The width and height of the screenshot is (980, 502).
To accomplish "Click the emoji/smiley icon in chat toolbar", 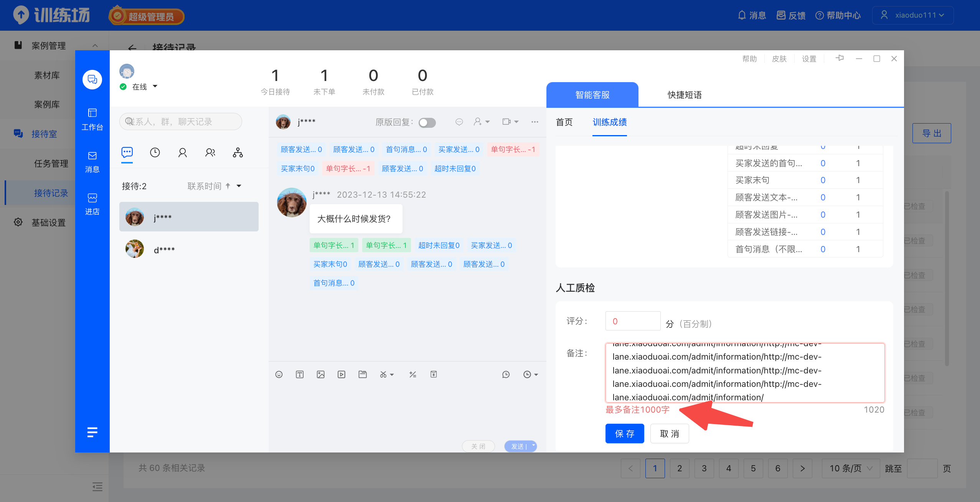I will click(x=279, y=375).
